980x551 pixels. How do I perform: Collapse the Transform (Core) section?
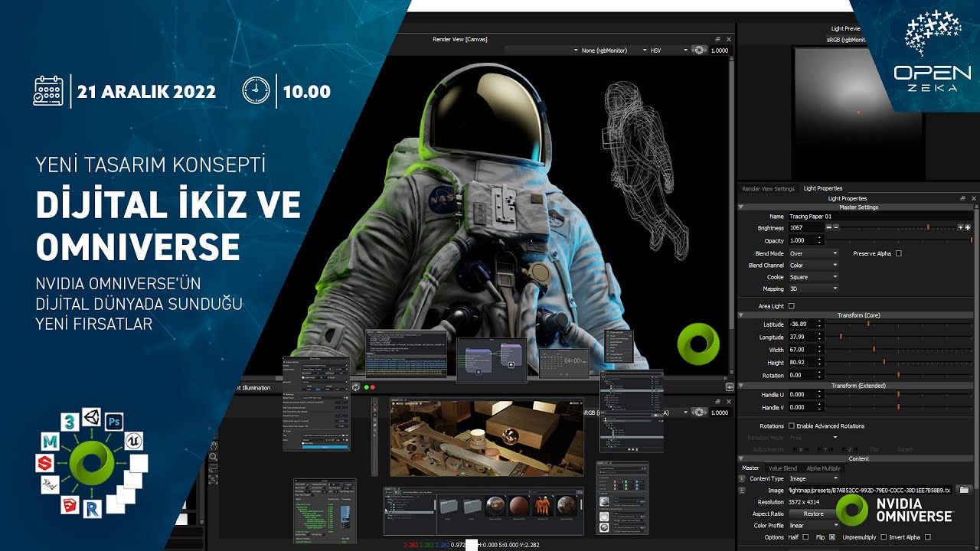741,315
